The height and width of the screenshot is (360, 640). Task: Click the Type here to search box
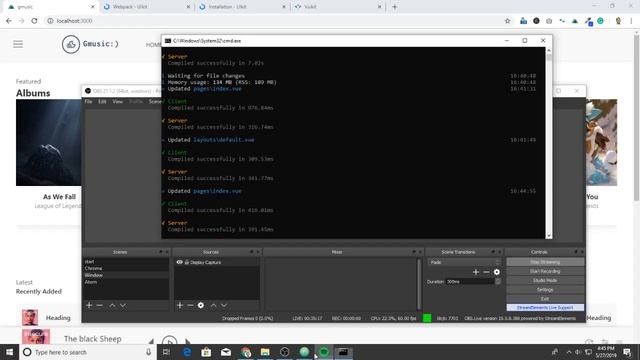tap(88, 352)
